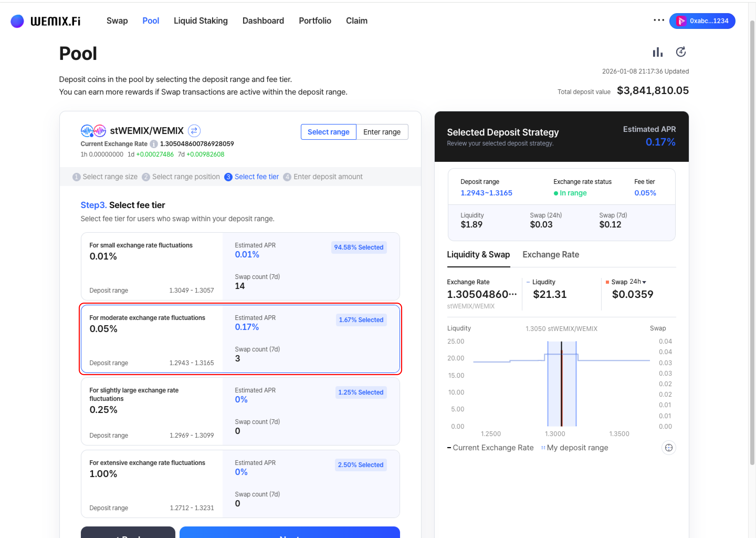Click the stWEMIX/WEMIX token pair icons

(93, 131)
